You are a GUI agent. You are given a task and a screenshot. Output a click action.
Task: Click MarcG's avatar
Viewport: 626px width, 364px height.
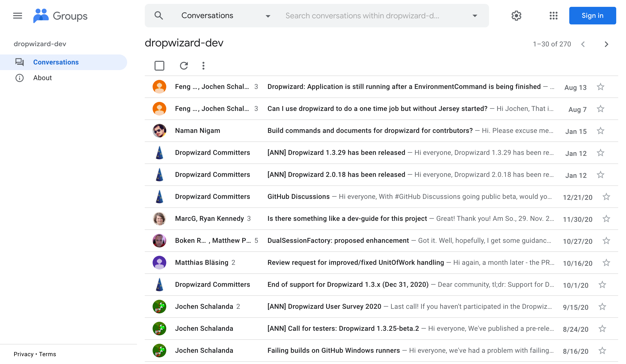tap(159, 219)
